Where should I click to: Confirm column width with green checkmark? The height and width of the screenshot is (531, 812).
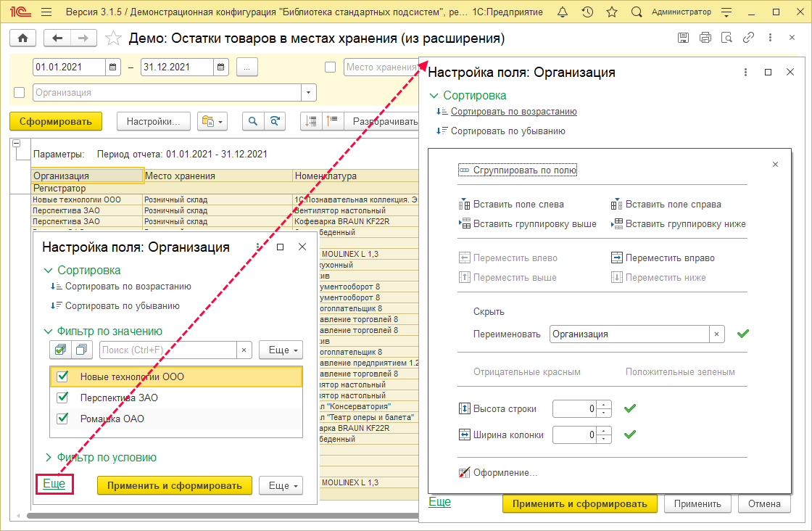(630, 434)
